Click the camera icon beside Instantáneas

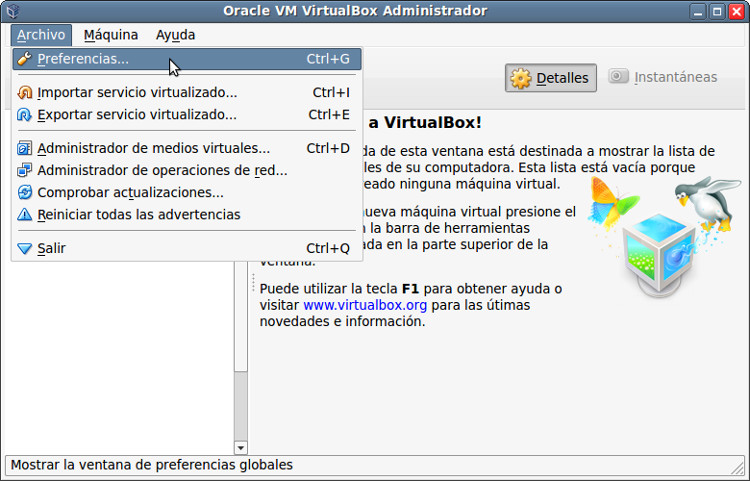point(618,76)
